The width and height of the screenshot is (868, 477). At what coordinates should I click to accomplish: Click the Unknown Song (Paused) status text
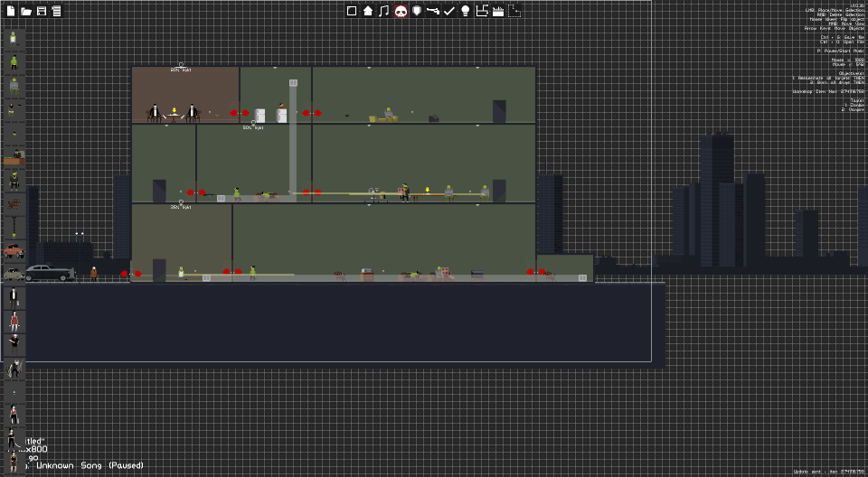click(x=90, y=465)
